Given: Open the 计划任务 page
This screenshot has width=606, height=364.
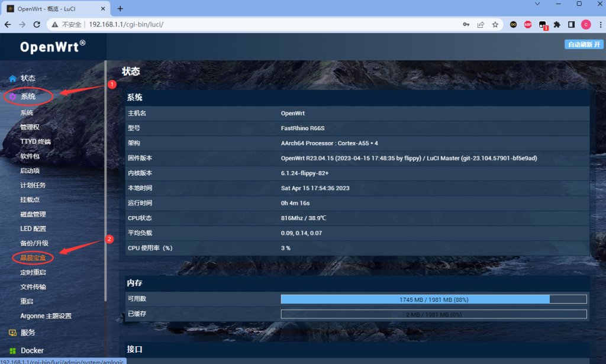Looking at the screenshot, I should (x=33, y=185).
